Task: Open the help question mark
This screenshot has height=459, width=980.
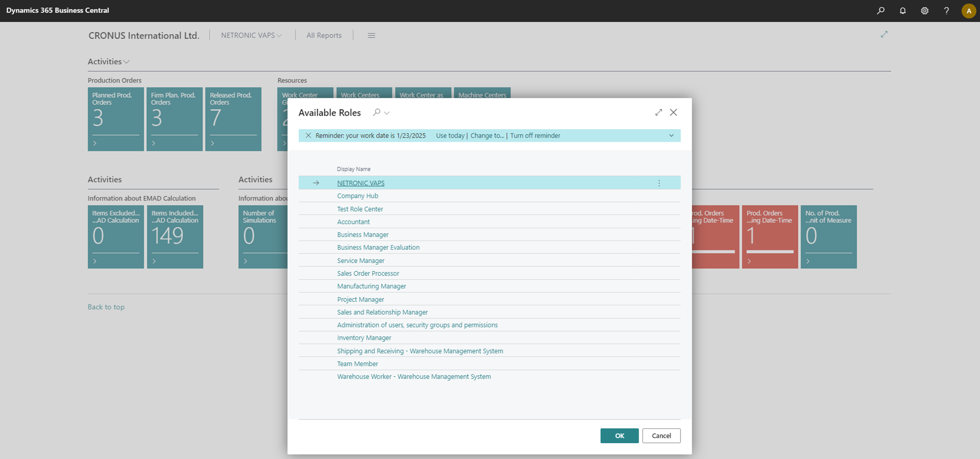Action: [947, 11]
